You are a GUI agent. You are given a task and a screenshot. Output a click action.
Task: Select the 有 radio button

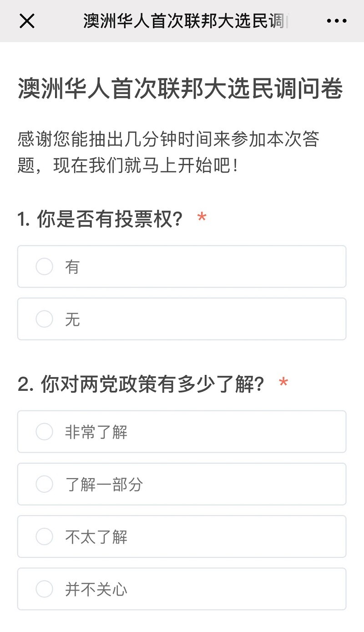pos(45,267)
